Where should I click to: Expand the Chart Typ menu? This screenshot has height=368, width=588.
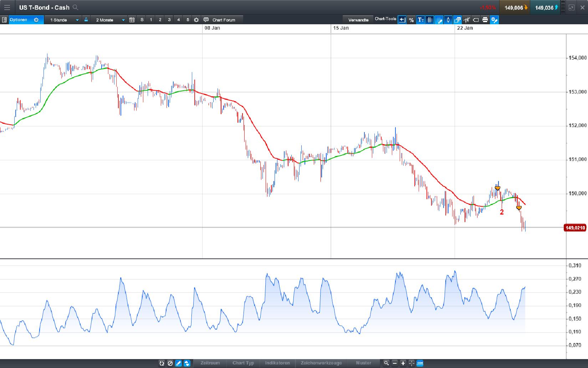point(243,363)
